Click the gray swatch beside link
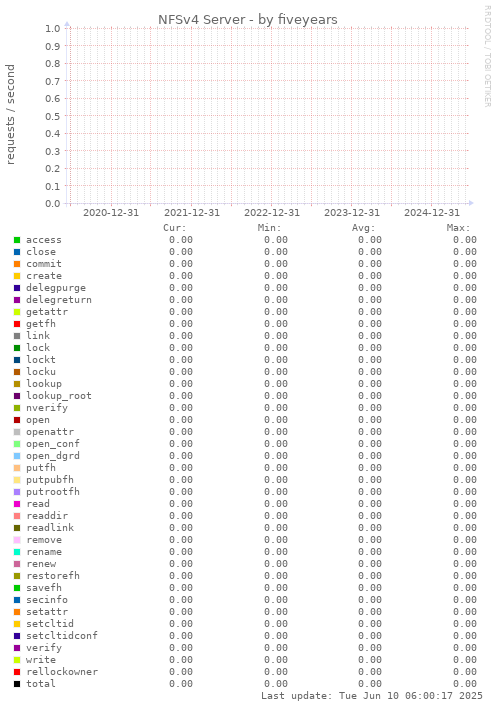This screenshot has height=708, width=497. [x=17, y=336]
